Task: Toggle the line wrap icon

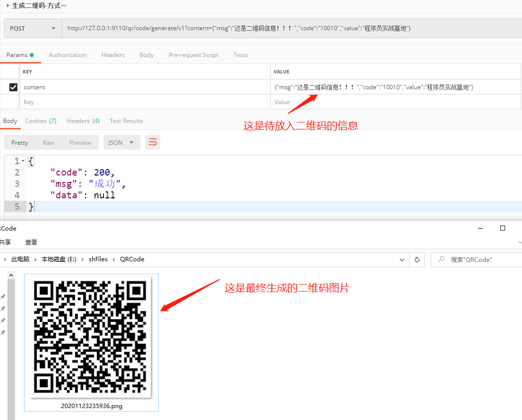Action: 153,142
